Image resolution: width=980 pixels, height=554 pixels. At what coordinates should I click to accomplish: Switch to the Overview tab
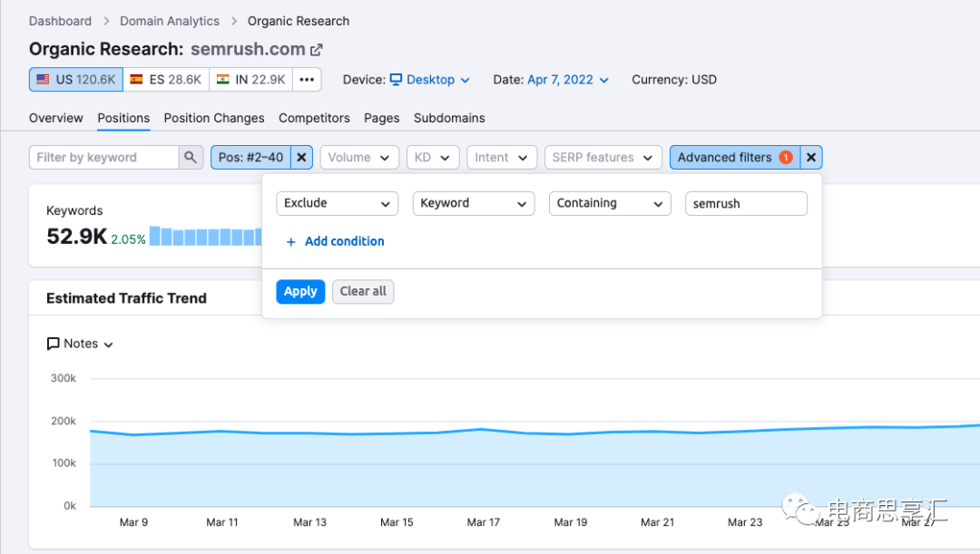[55, 118]
